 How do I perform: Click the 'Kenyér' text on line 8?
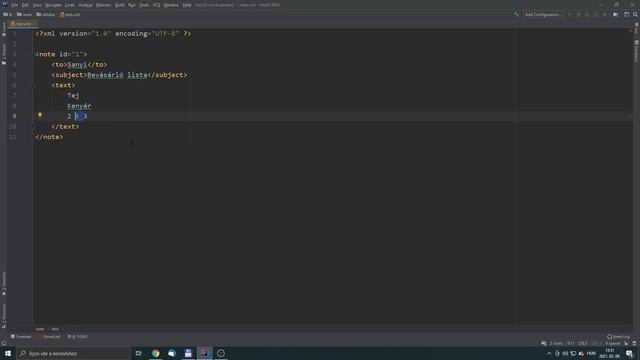point(79,106)
